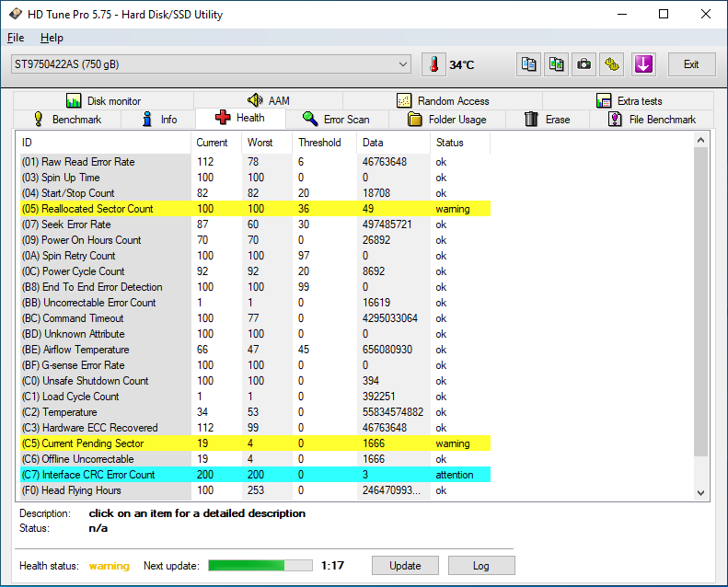Switch to the Benchmark tab
The image size is (728, 587).
(67, 120)
